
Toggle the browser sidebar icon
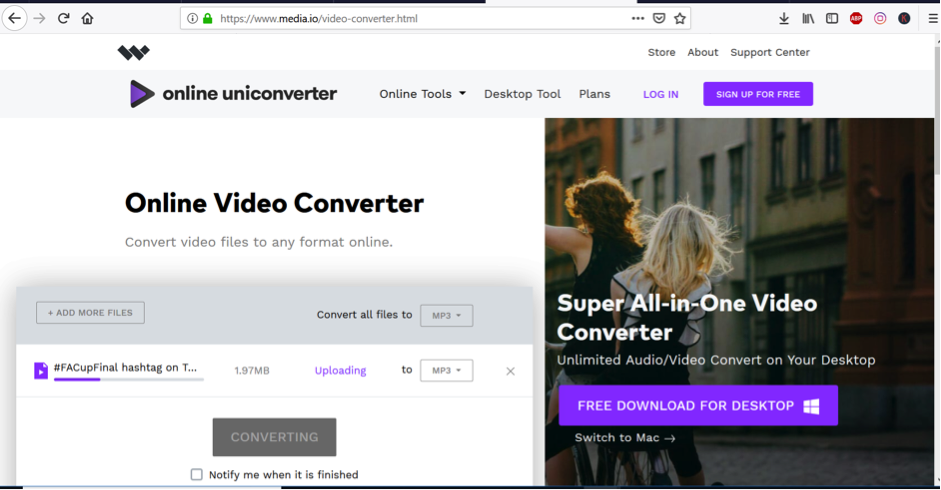click(832, 19)
